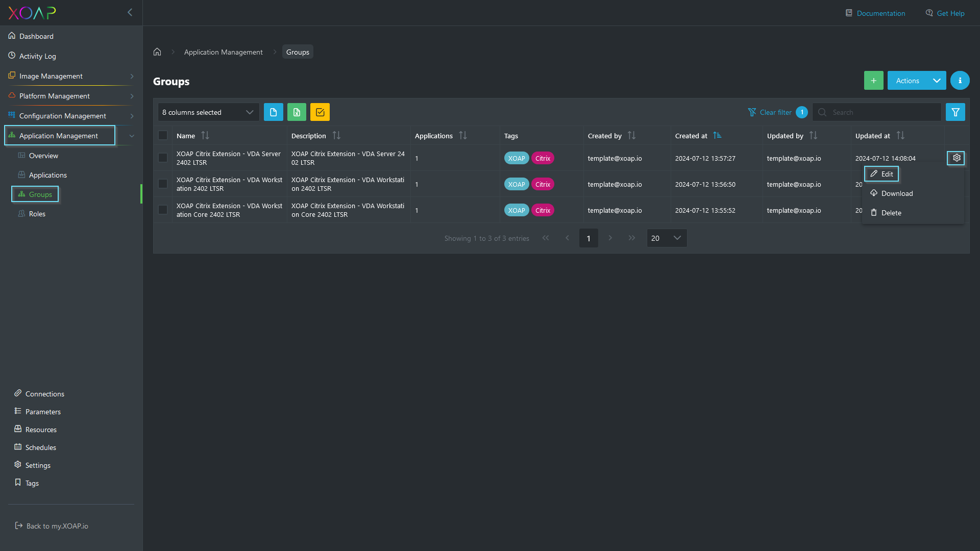Viewport: 980px width, 551px height.
Task: Open Actions dropdown arrow
Action: coord(937,81)
